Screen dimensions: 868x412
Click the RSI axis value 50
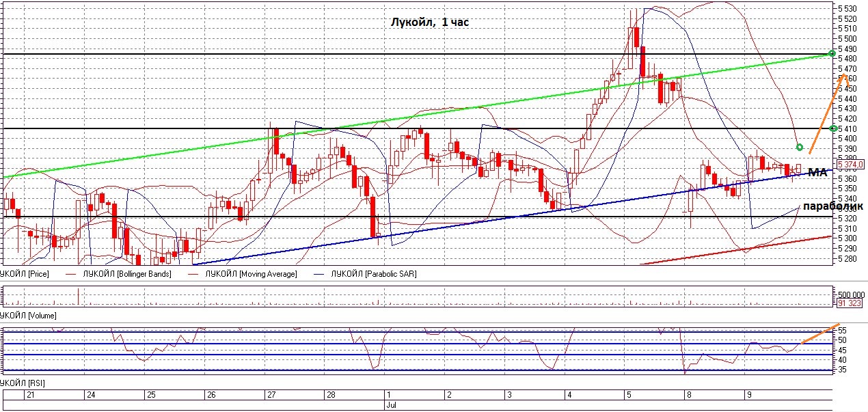coord(843,340)
